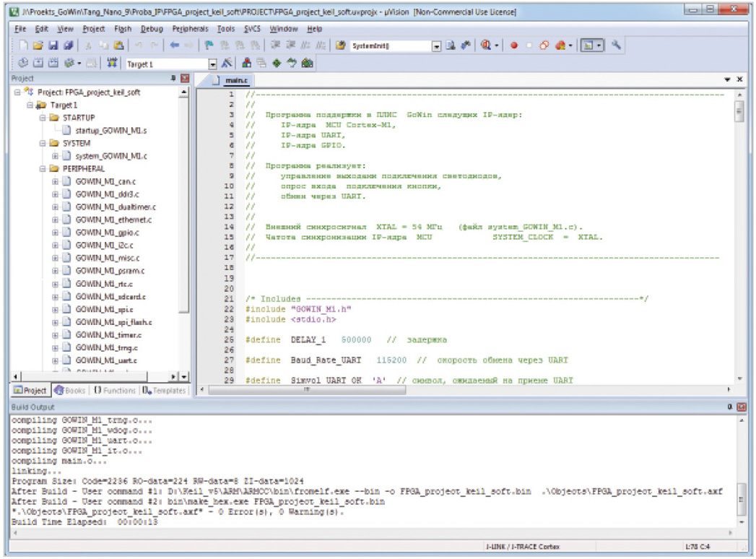Insert a breakpoint using the red circle icon
Screen dimensions: 756x559
point(514,45)
